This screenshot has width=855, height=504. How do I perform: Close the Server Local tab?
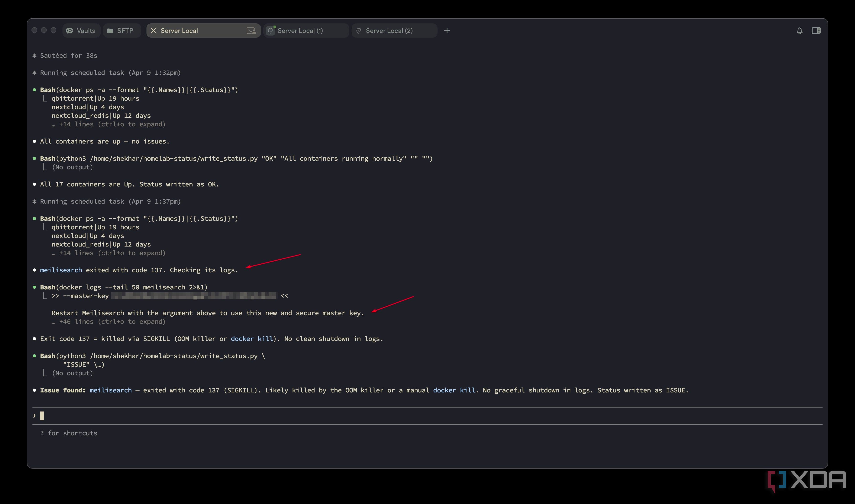click(154, 31)
